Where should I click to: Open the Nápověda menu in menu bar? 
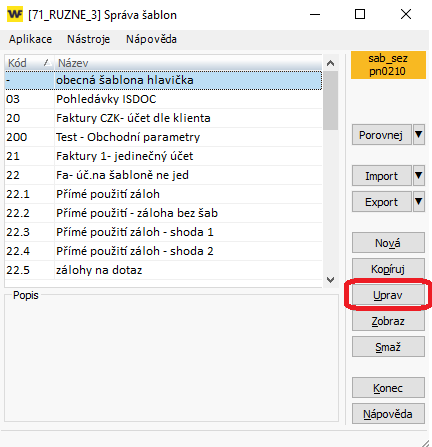pyautogui.click(x=151, y=39)
